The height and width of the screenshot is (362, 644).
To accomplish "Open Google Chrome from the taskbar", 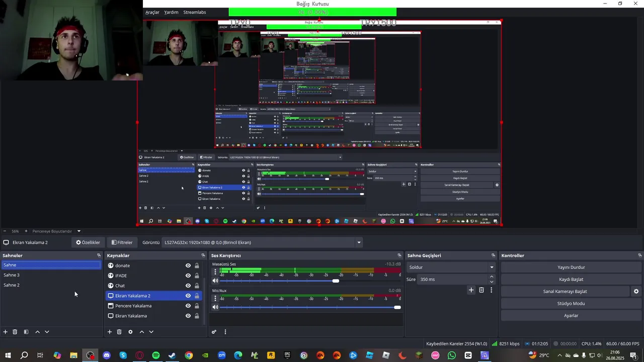I will (189, 355).
